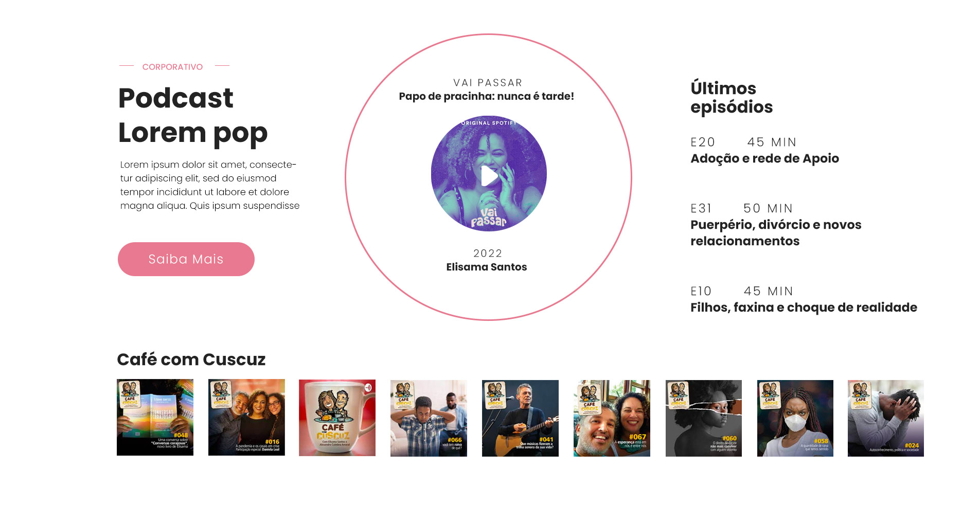
Task: Click the author name Elisama Santos
Action: click(x=487, y=267)
